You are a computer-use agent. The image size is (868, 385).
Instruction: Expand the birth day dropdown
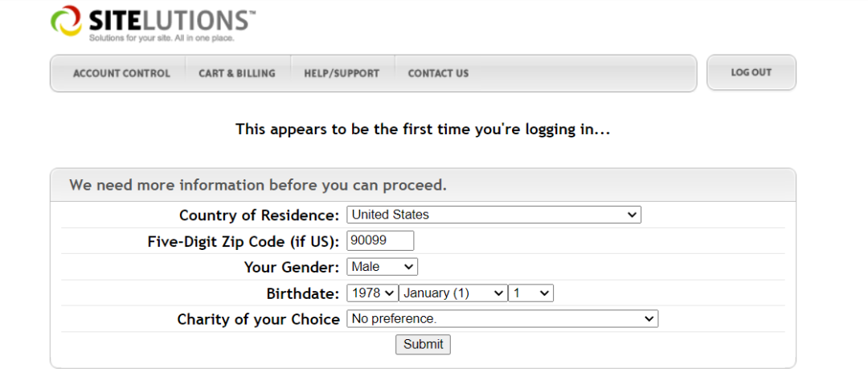tap(531, 293)
